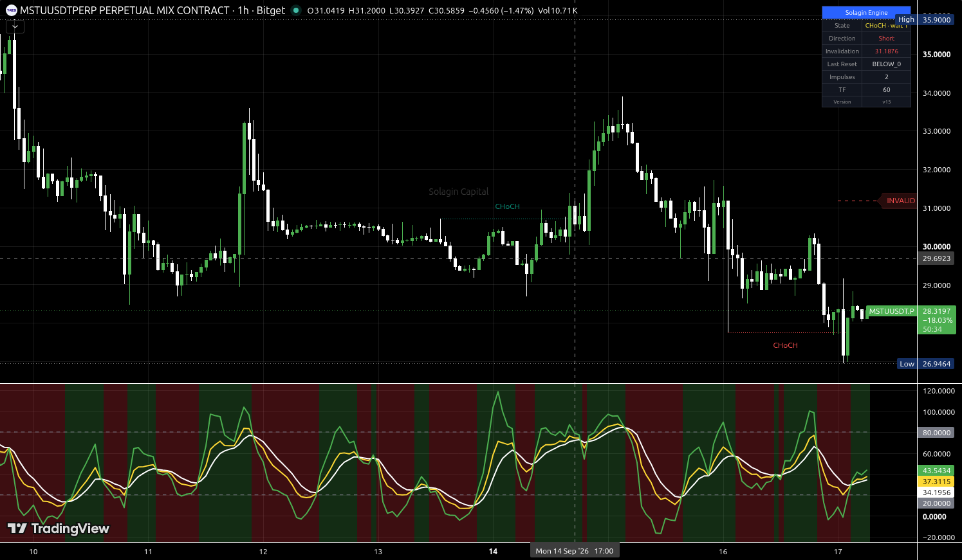This screenshot has height=560, width=962.
Task: Click the 33.0000 price axis label
Action: pyautogui.click(x=936, y=131)
